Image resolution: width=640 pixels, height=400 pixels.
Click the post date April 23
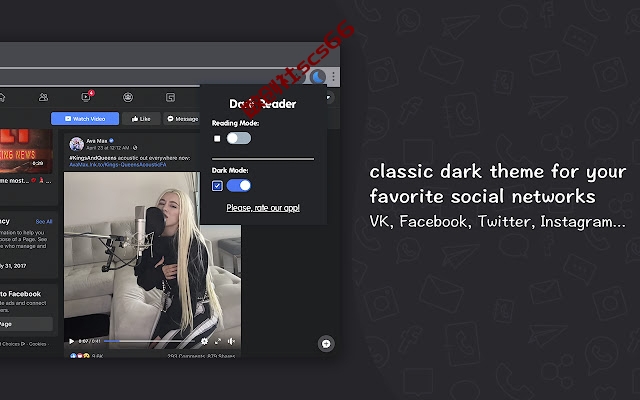tap(107, 148)
